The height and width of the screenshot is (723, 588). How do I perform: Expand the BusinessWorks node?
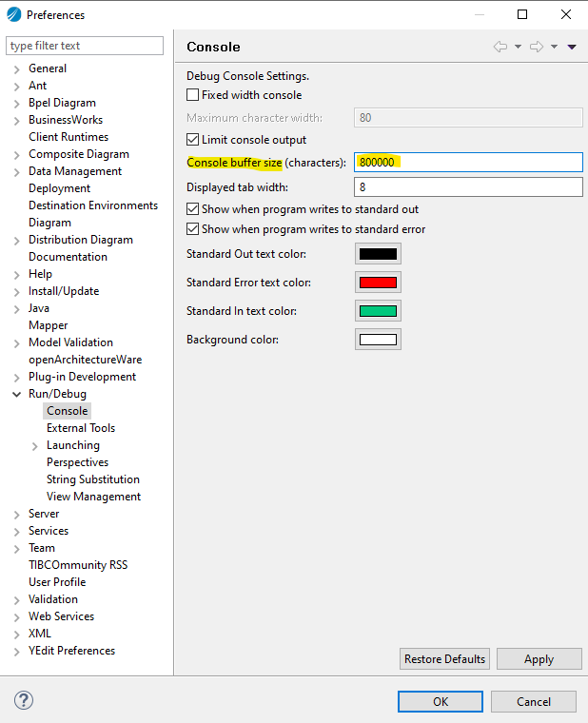pyautogui.click(x=16, y=121)
